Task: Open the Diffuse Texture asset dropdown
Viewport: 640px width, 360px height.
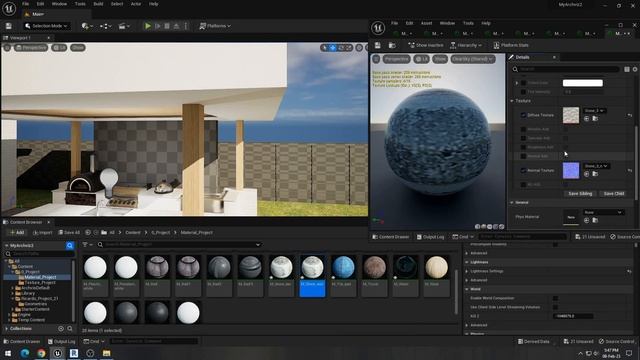Action: coord(594,111)
